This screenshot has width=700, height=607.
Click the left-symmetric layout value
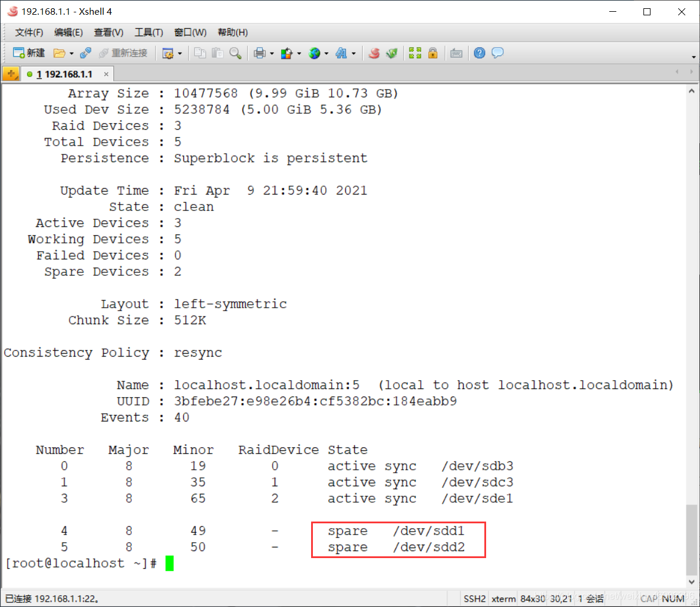230,304
